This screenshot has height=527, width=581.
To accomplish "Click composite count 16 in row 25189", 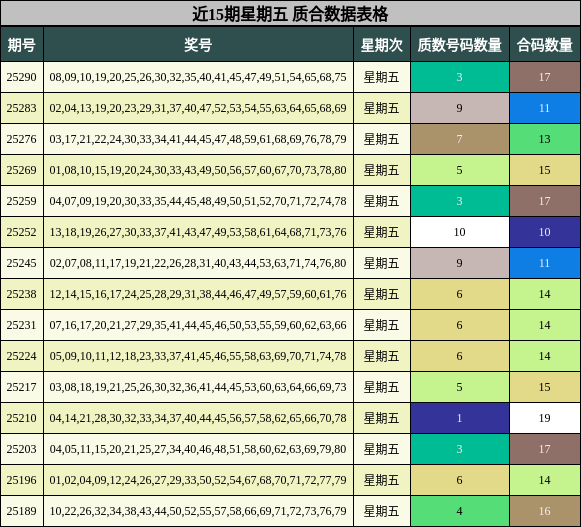I will pyautogui.click(x=545, y=511).
